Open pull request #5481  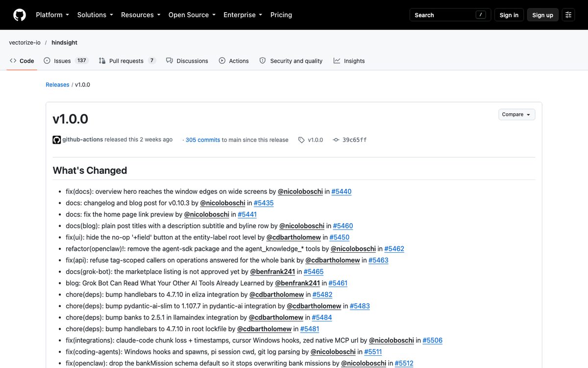[310, 329]
